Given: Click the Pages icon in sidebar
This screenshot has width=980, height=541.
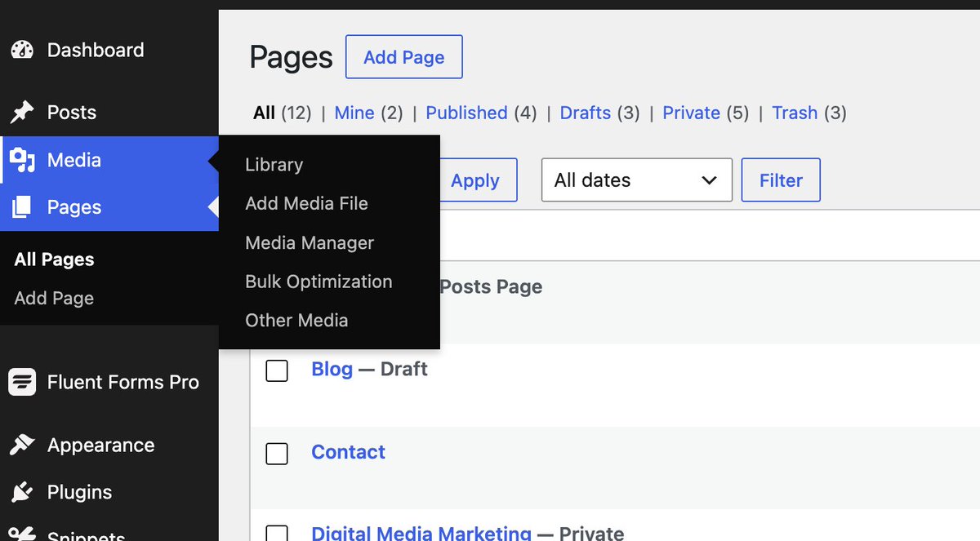Looking at the screenshot, I should click(x=22, y=207).
